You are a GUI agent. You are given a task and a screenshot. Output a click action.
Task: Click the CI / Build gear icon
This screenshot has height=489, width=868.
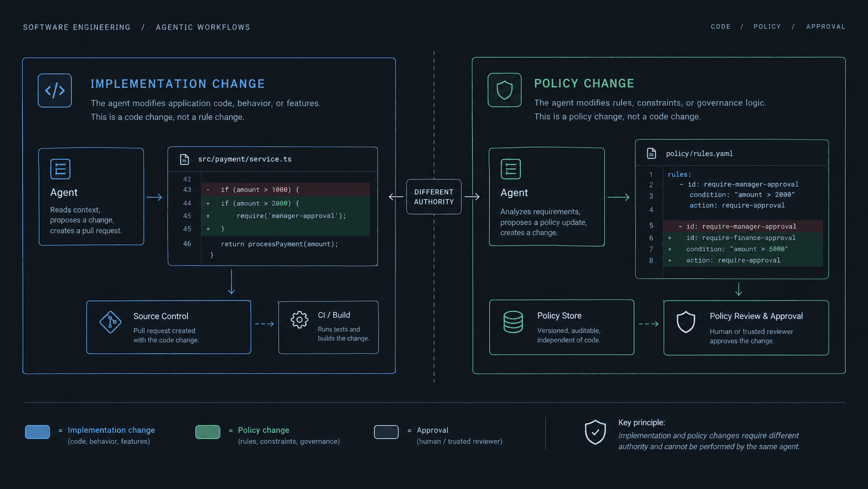(300, 320)
